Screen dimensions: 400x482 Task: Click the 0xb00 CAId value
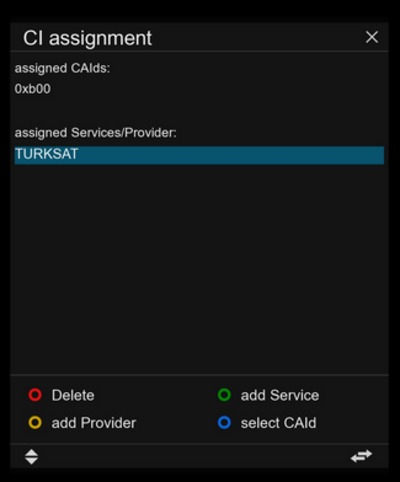click(x=33, y=89)
